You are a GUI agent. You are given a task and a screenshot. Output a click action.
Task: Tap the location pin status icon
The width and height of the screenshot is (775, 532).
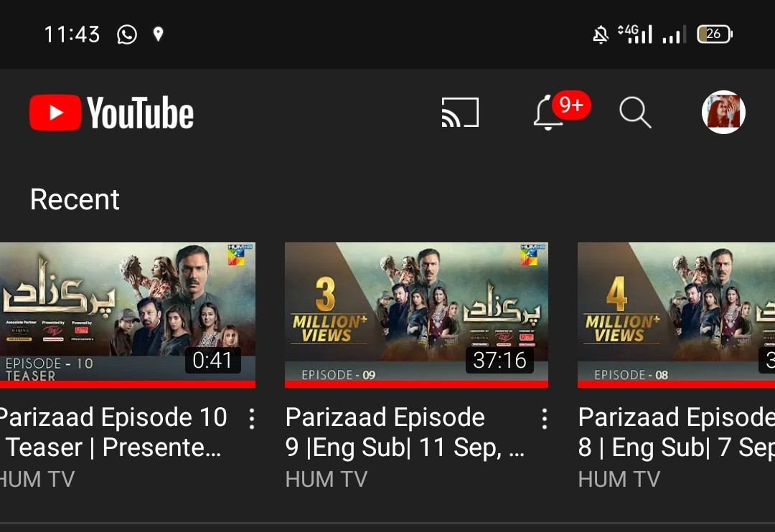[x=158, y=34]
